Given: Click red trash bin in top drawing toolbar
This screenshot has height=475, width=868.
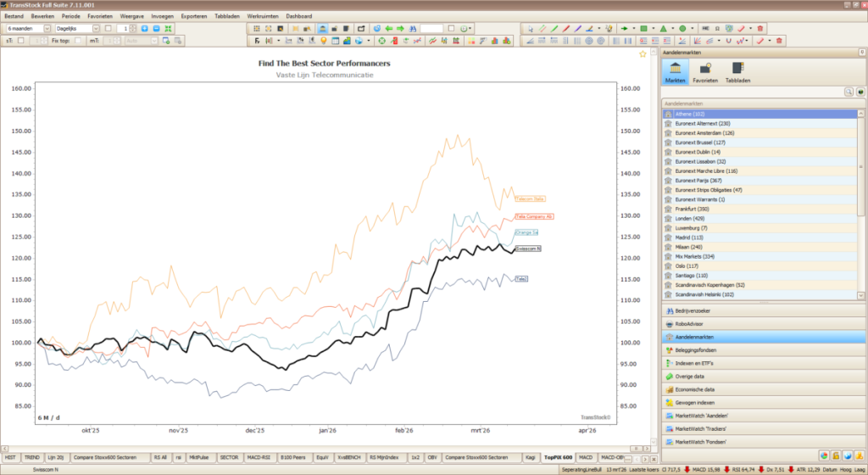Looking at the screenshot, I should coord(760,28).
